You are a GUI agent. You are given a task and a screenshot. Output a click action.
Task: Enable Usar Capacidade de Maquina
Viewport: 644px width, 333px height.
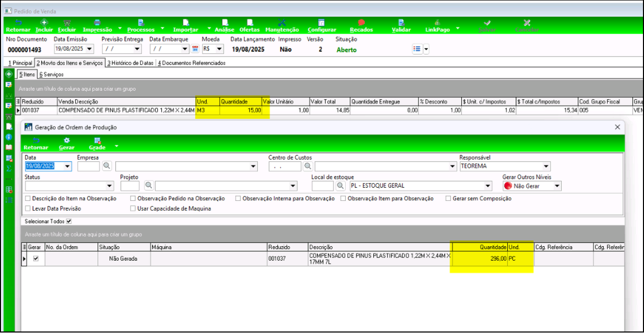coord(133,209)
